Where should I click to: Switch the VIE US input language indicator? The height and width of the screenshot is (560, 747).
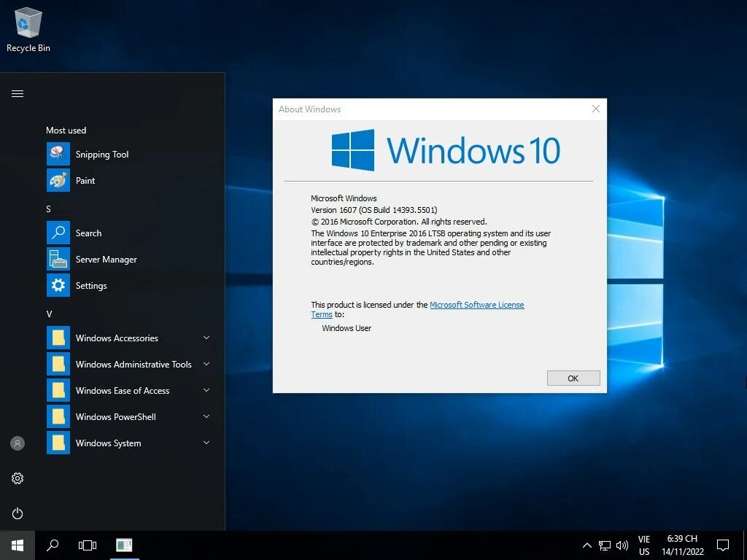pyautogui.click(x=644, y=545)
